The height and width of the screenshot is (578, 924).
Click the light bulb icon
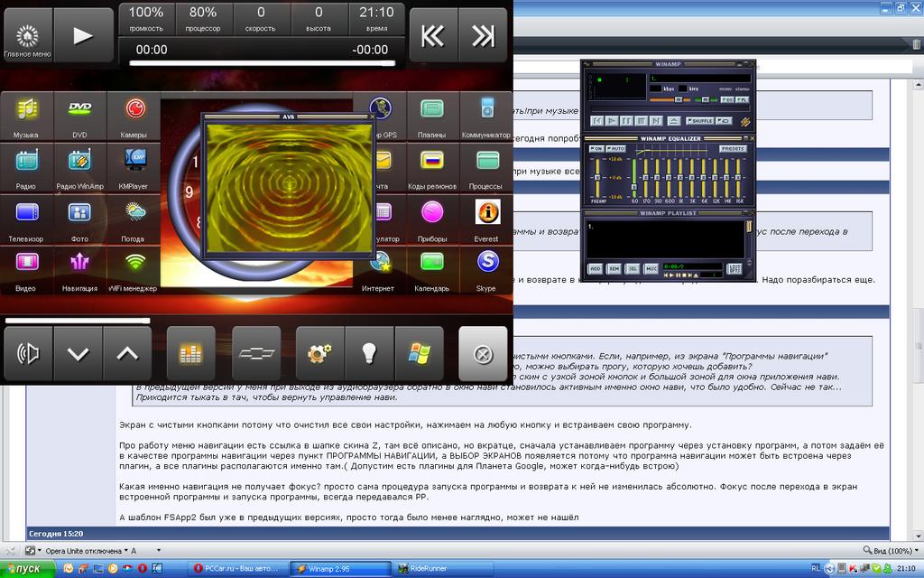pyautogui.click(x=369, y=353)
